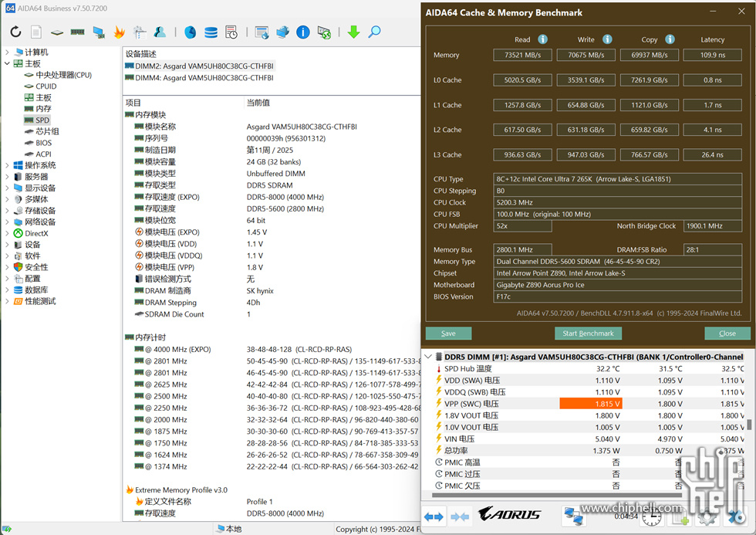The image size is (756, 535).
Task: Click the @ 4000 MHz (EXPO) timing row
Action: coord(272,349)
